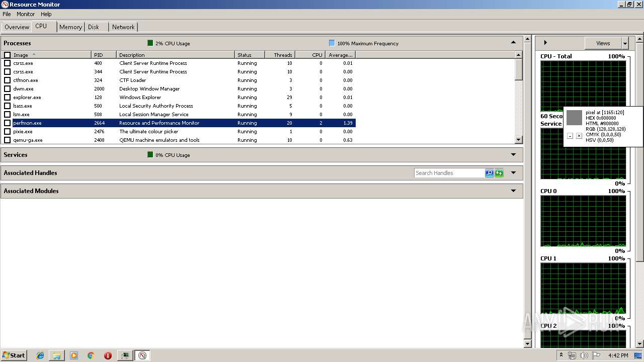Select the qemu-ga.exe process row
Screen dimensions: 644x362
[x=179, y=140]
